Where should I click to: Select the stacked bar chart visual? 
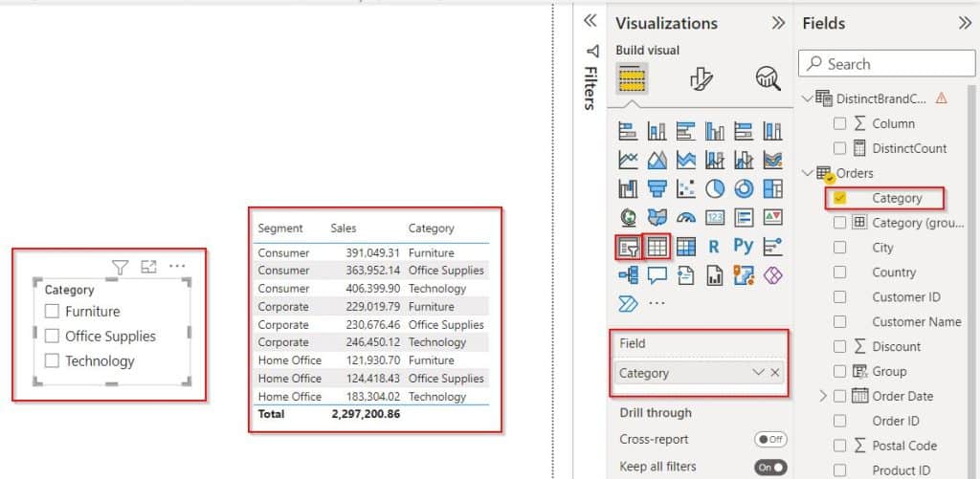628,131
